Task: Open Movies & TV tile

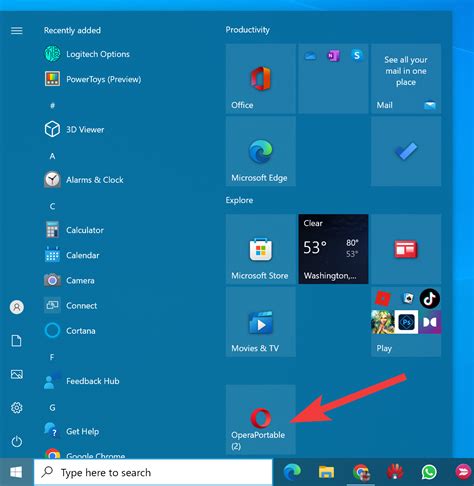Action: [260, 322]
